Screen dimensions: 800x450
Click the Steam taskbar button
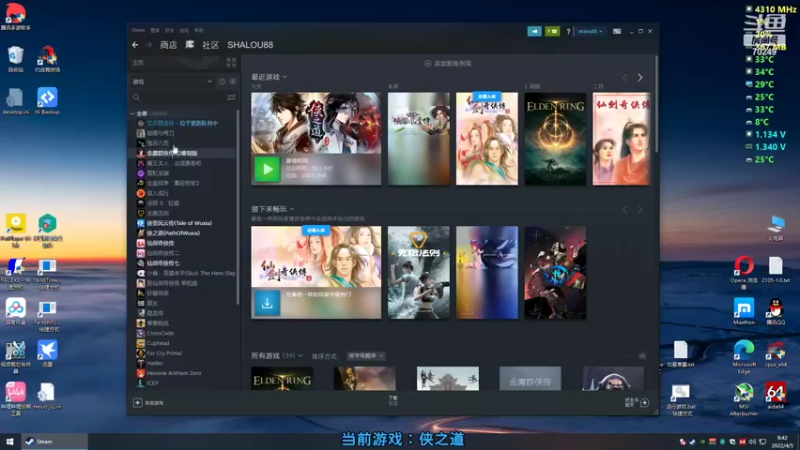point(54,441)
